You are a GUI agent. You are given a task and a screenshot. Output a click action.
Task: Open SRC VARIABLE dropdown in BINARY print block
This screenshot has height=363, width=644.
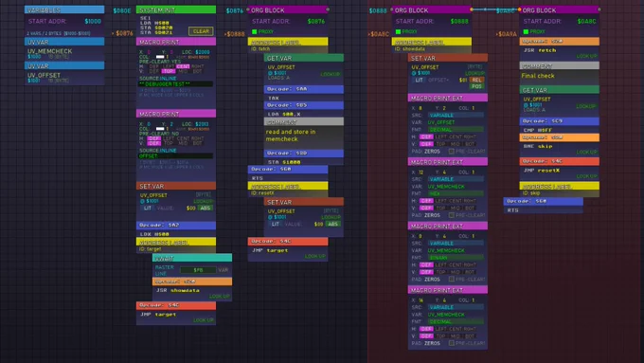click(456, 244)
